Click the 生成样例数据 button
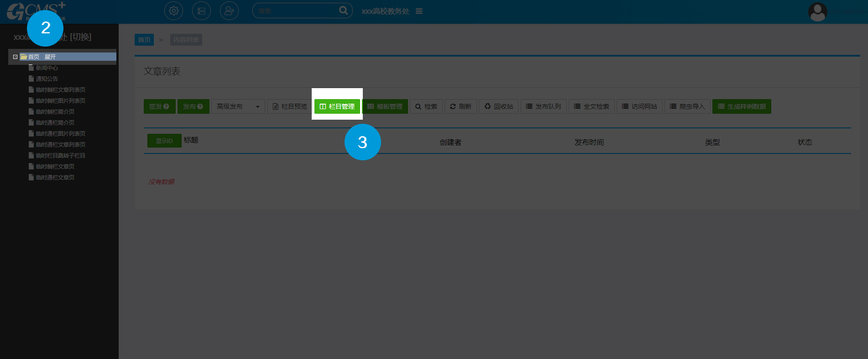The width and height of the screenshot is (868, 359). (742, 106)
